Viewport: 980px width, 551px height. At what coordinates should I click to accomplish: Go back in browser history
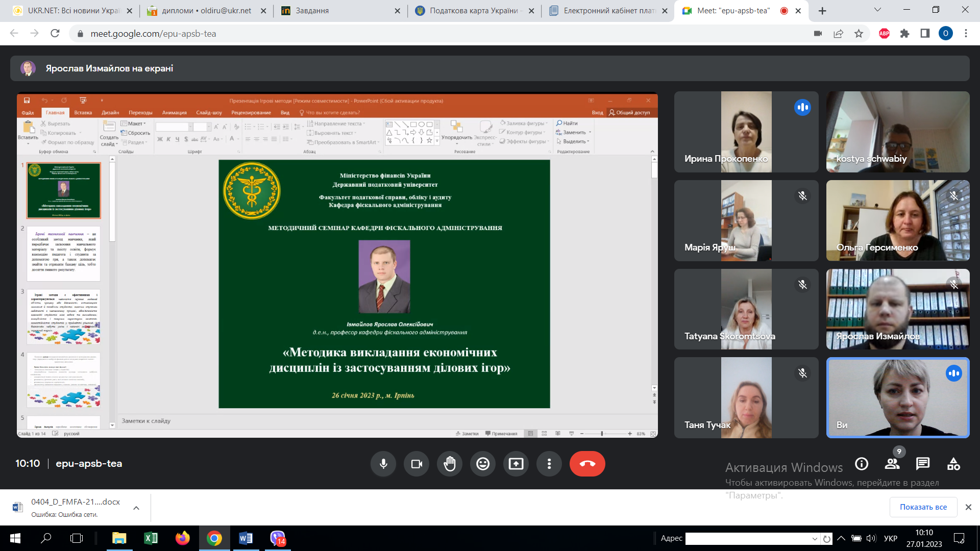click(x=14, y=34)
